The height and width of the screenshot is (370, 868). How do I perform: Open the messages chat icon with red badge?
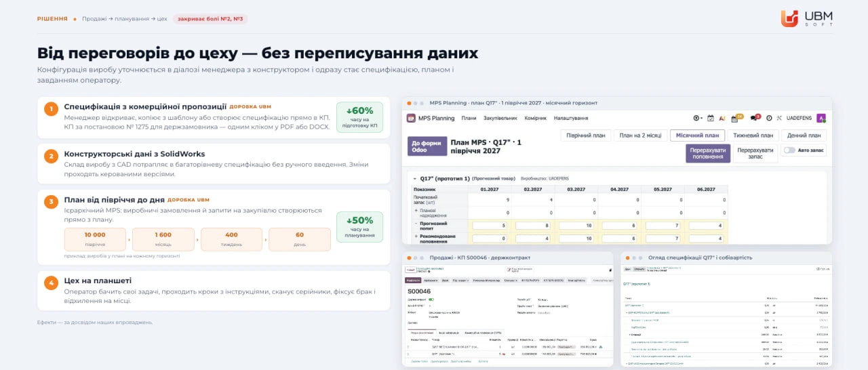755,118
